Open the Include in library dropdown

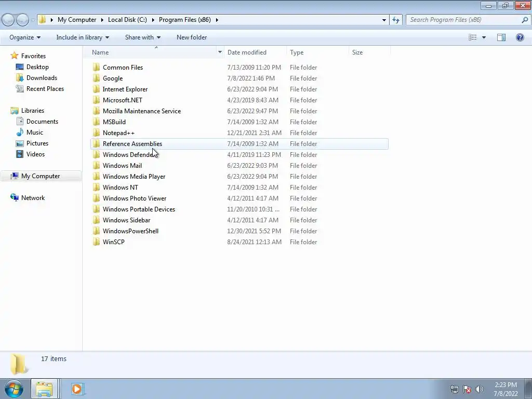click(x=83, y=37)
